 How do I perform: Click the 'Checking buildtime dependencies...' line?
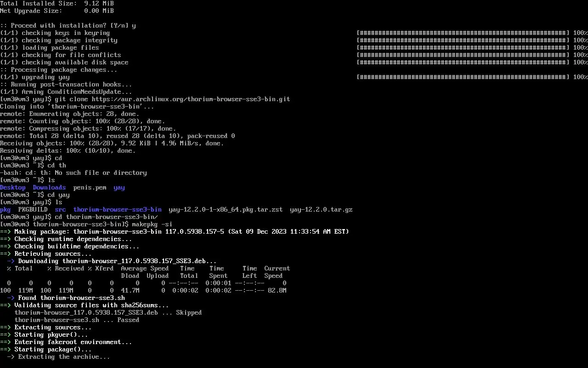click(x=70, y=246)
